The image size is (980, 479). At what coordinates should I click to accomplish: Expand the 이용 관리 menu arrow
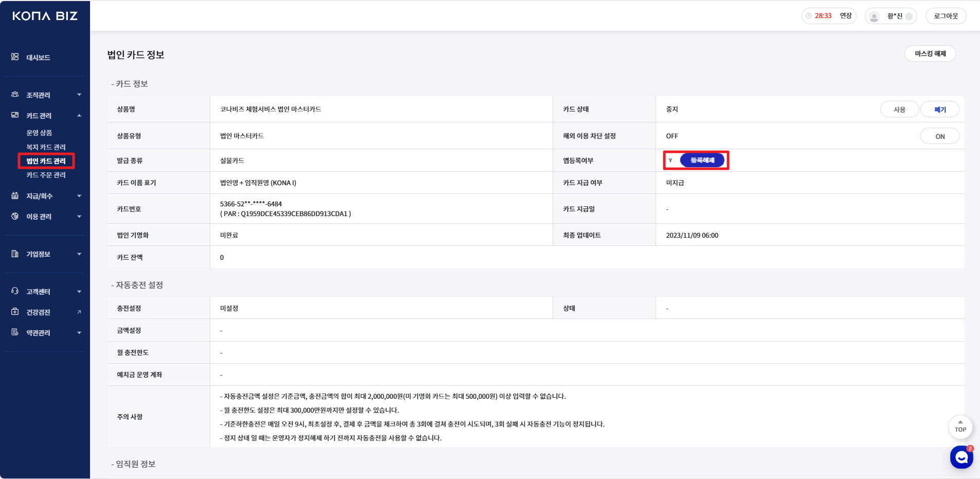tap(79, 217)
